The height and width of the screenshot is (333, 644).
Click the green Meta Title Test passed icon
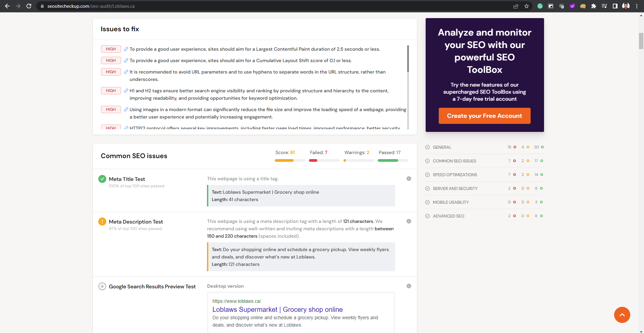[x=102, y=179]
